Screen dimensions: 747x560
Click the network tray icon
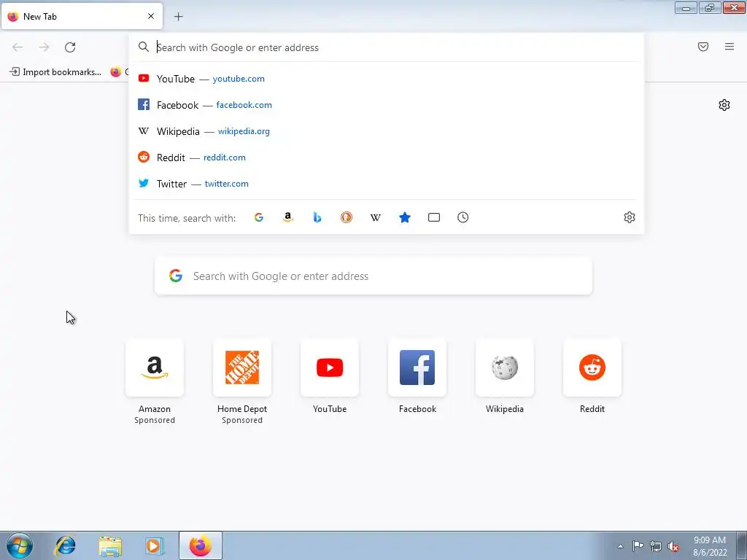[656, 546]
